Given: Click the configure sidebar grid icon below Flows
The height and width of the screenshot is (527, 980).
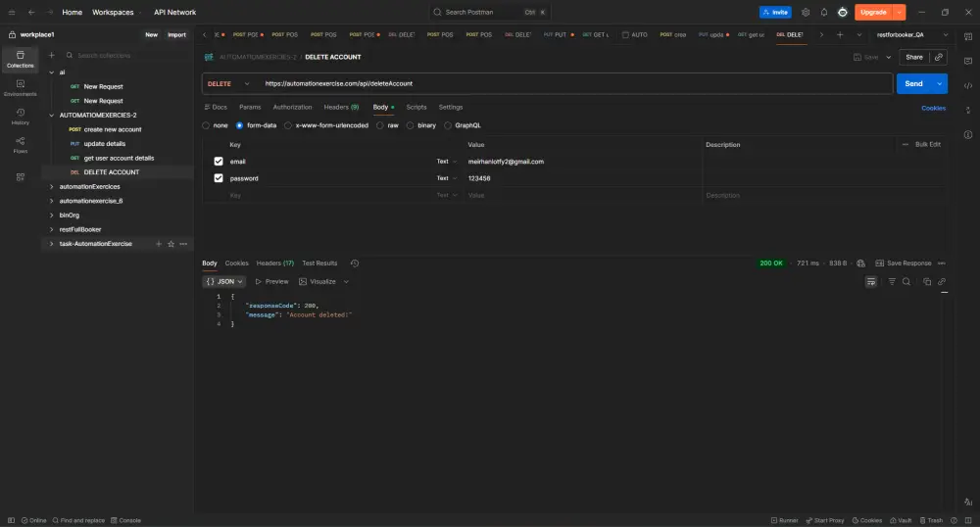Looking at the screenshot, I should [20, 177].
